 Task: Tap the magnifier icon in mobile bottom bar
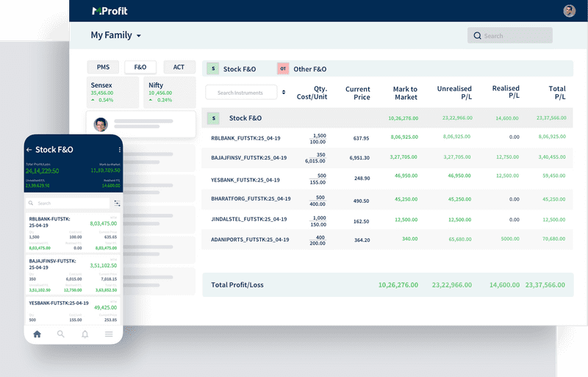pyautogui.click(x=61, y=334)
